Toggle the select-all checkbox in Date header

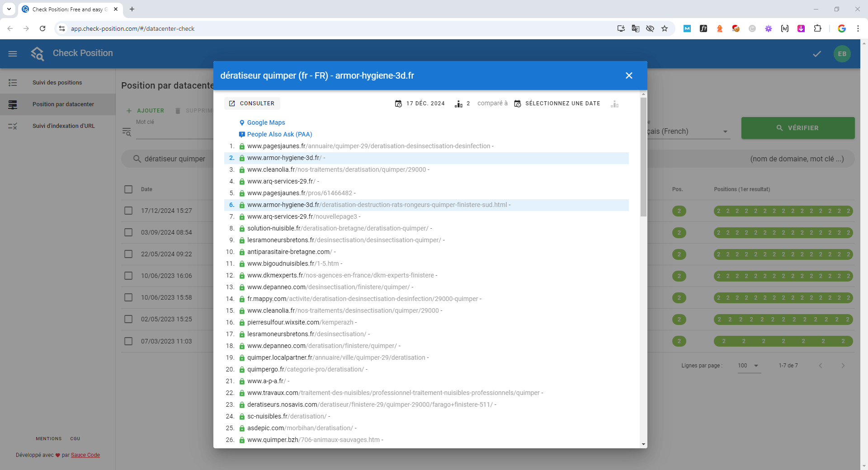pyautogui.click(x=128, y=189)
